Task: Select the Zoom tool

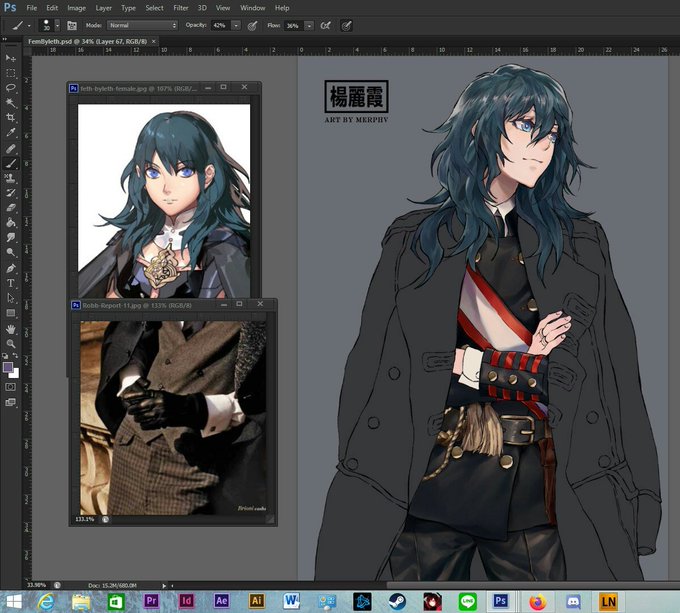Action: (x=11, y=344)
